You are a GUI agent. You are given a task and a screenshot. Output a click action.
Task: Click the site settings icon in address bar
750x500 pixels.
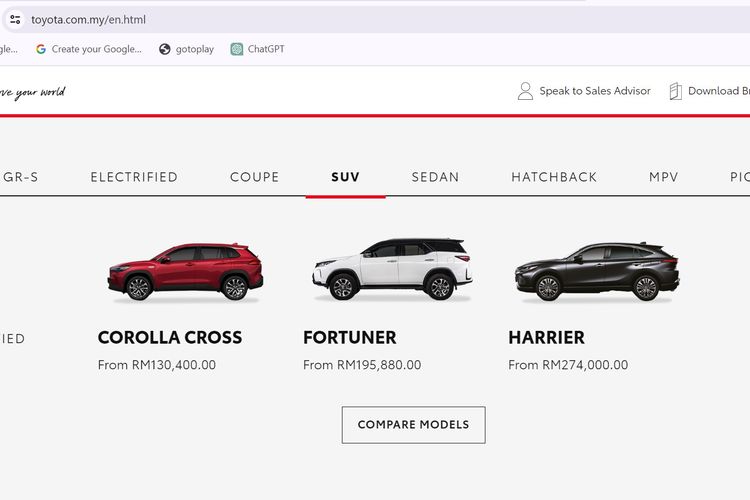(x=15, y=19)
